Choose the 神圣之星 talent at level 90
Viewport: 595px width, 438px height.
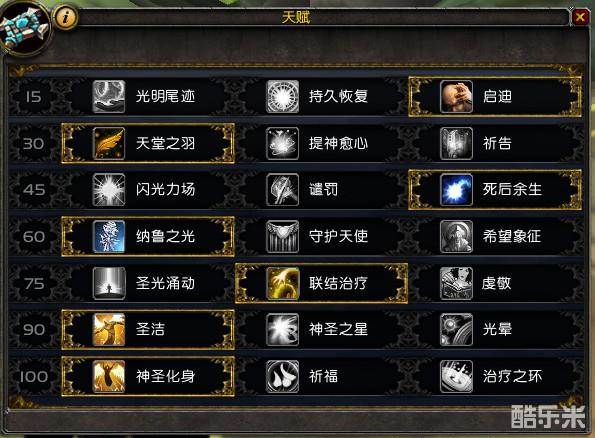coord(321,329)
